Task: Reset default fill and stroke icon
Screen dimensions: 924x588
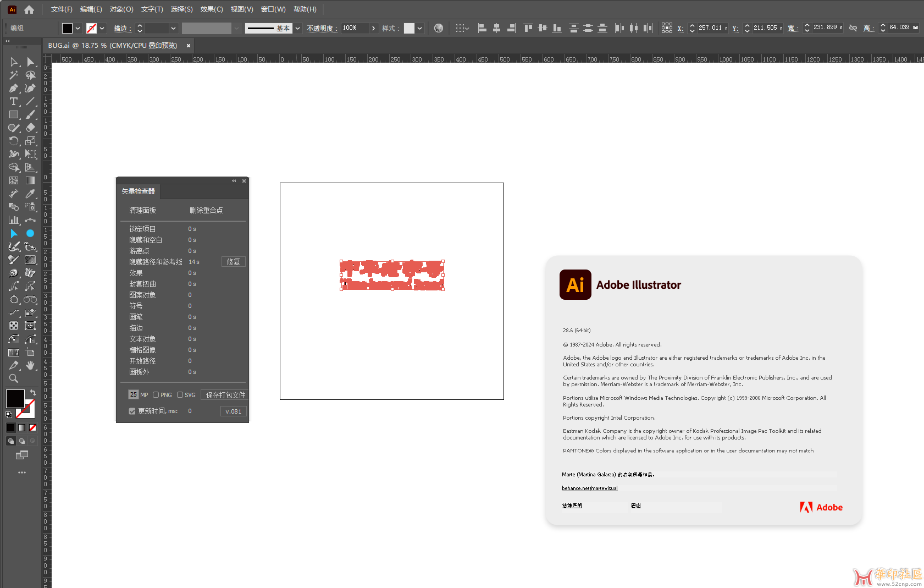Action: click(x=9, y=414)
